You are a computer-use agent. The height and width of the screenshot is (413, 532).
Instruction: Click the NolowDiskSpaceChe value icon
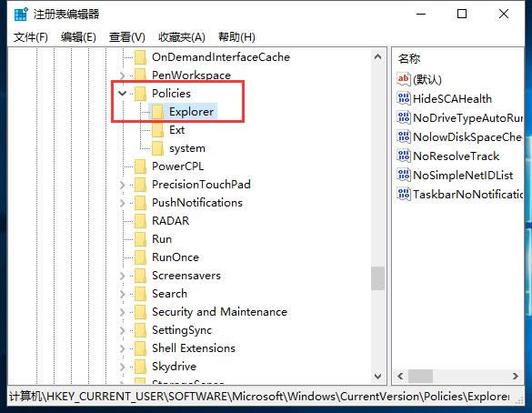point(404,136)
